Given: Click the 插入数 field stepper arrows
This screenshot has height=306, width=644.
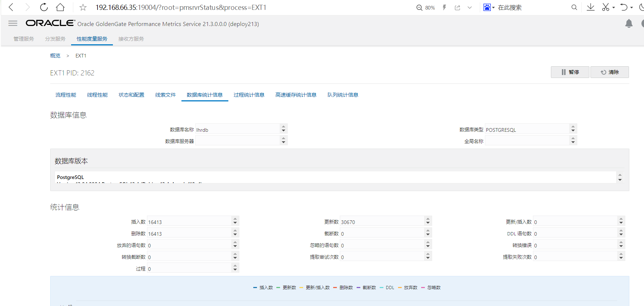Looking at the screenshot, I should 235,221.
